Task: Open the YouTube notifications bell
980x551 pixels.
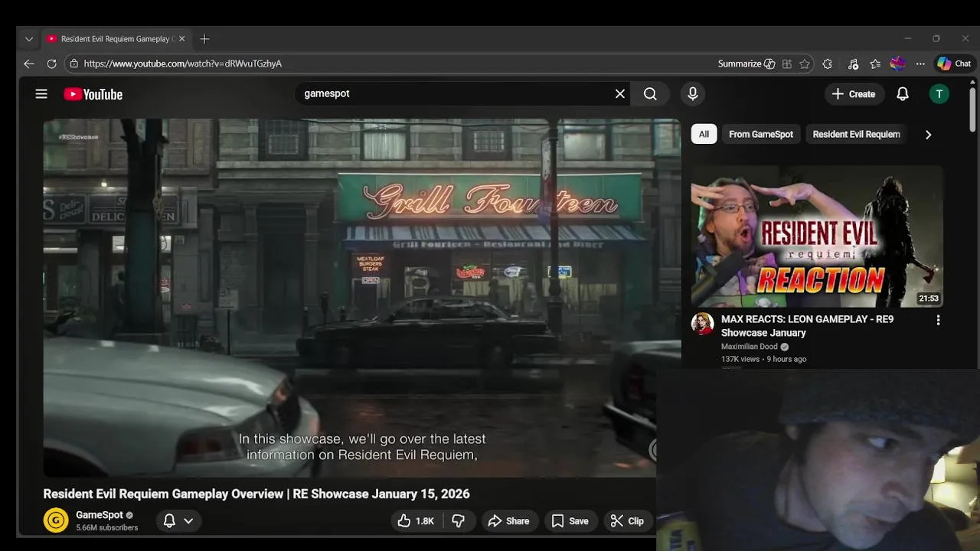Action: [903, 93]
